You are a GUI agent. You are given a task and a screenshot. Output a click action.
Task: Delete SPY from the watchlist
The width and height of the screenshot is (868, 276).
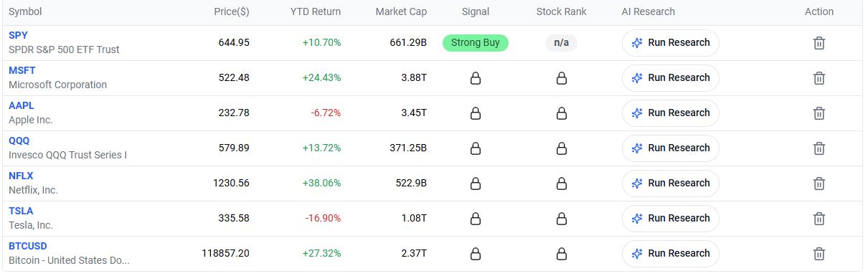[819, 43]
